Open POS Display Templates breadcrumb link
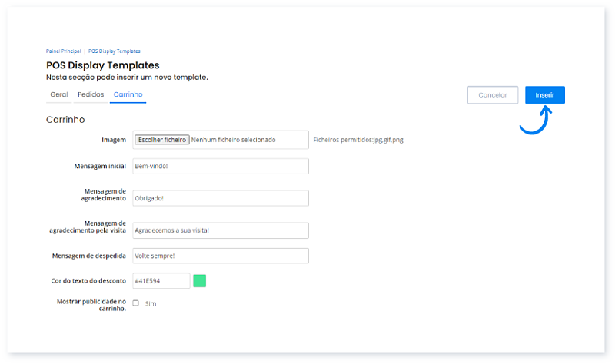The width and height of the screenshot is (615, 364). pyautogui.click(x=115, y=51)
